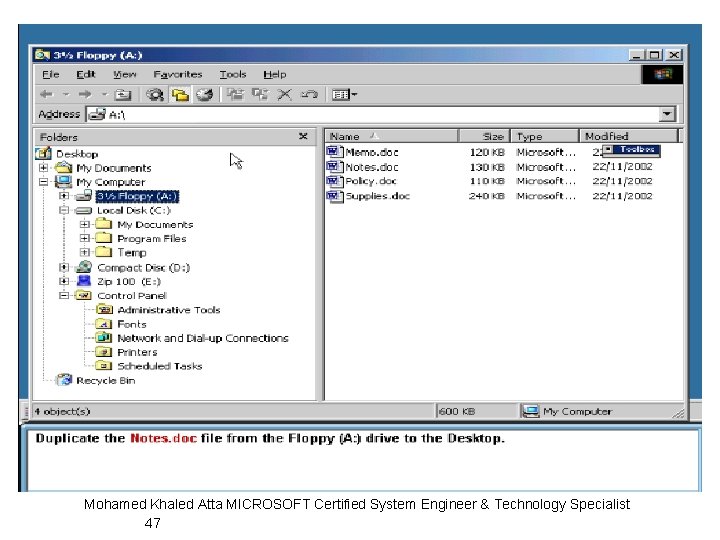Select My Computer in folder tree
This screenshot has height=540, width=720.
[110, 182]
